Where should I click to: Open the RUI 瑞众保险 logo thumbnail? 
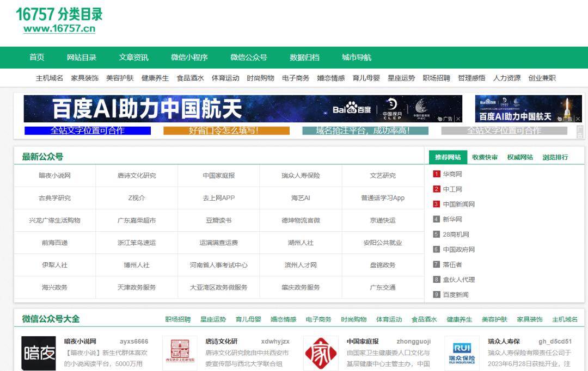click(x=462, y=353)
